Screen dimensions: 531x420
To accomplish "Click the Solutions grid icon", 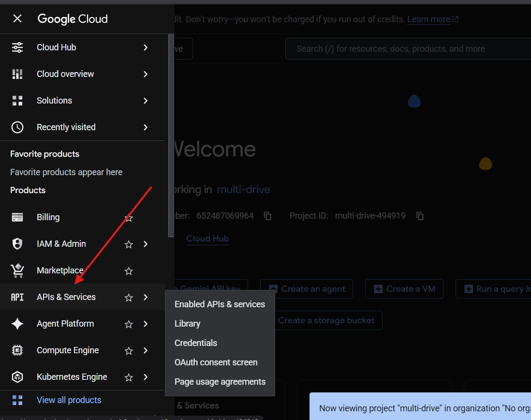I will click(17, 101).
